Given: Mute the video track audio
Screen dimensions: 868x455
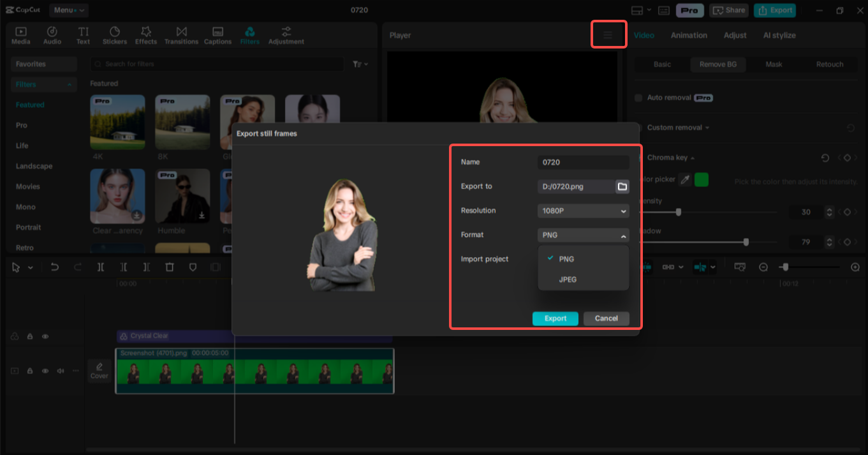Looking at the screenshot, I should coord(60,371).
